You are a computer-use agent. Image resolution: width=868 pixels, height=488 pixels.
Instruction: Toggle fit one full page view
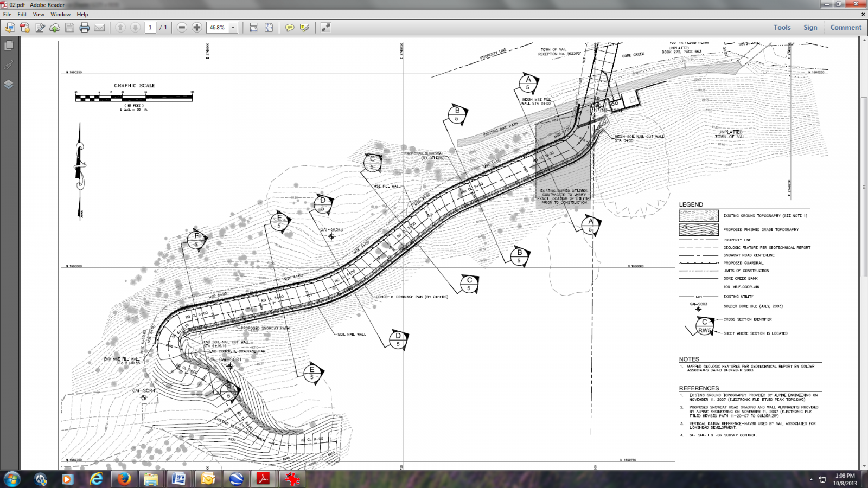pyautogui.click(x=269, y=28)
